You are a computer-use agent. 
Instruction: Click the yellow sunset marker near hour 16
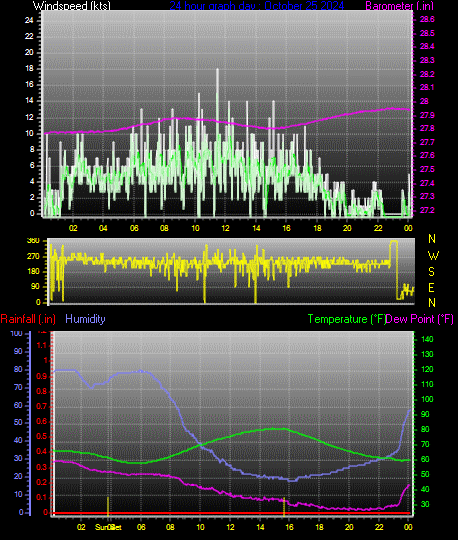click(x=284, y=507)
